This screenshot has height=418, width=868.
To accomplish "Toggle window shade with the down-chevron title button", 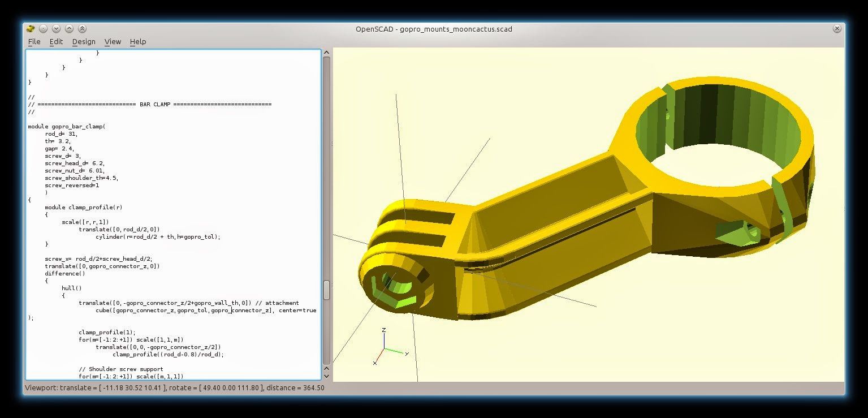I will click(56, 28).
